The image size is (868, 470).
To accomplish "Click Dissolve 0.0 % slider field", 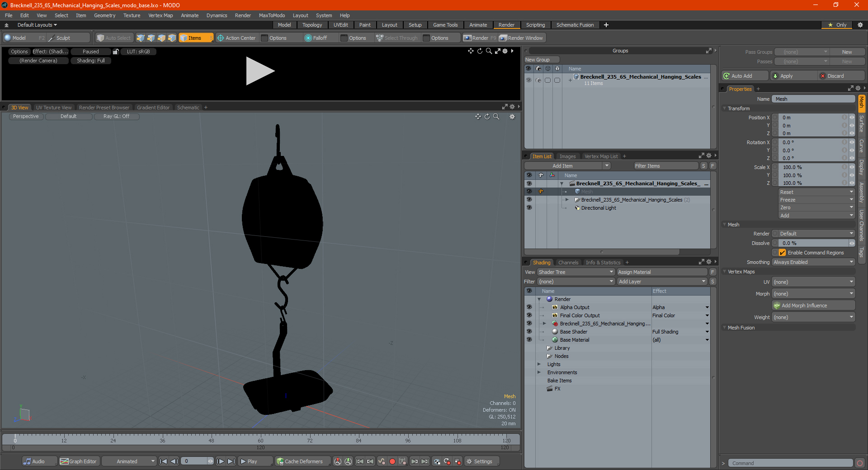I will click(813, 243).
